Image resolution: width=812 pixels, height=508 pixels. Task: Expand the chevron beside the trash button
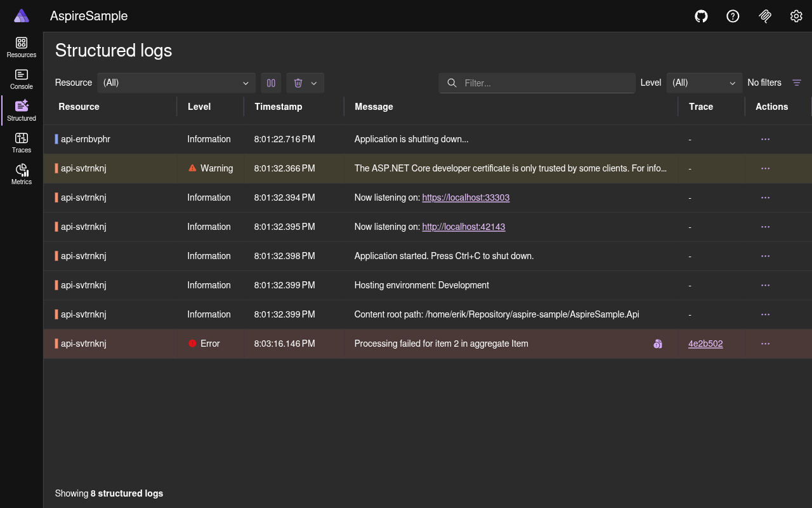point(312,83)
